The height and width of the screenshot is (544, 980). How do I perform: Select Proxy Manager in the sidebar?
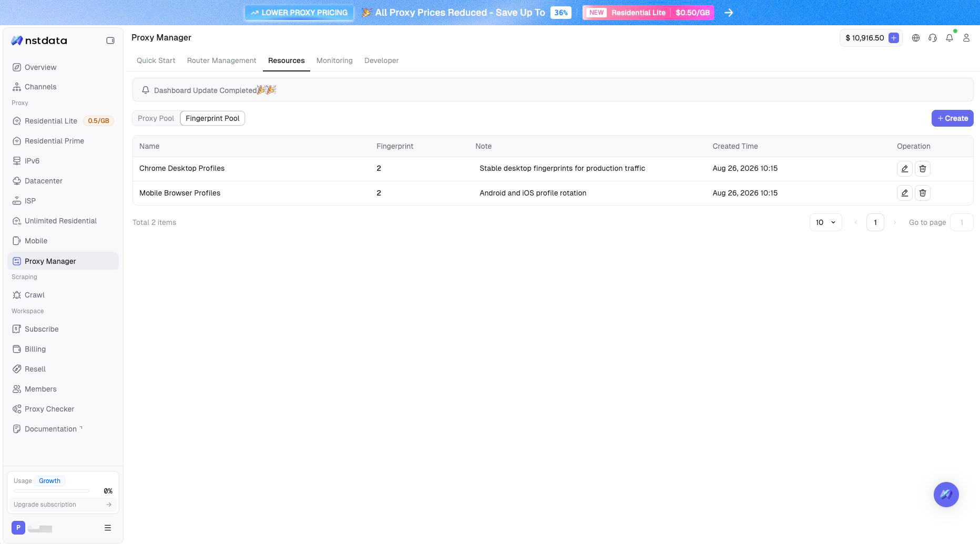[63, 261]
